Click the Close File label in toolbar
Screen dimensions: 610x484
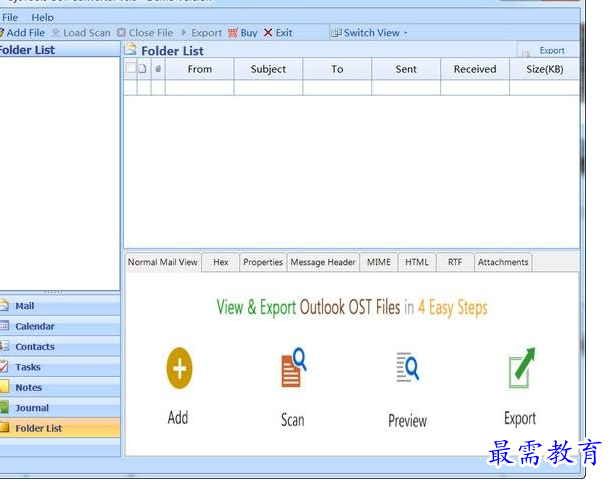click(151, 33)
